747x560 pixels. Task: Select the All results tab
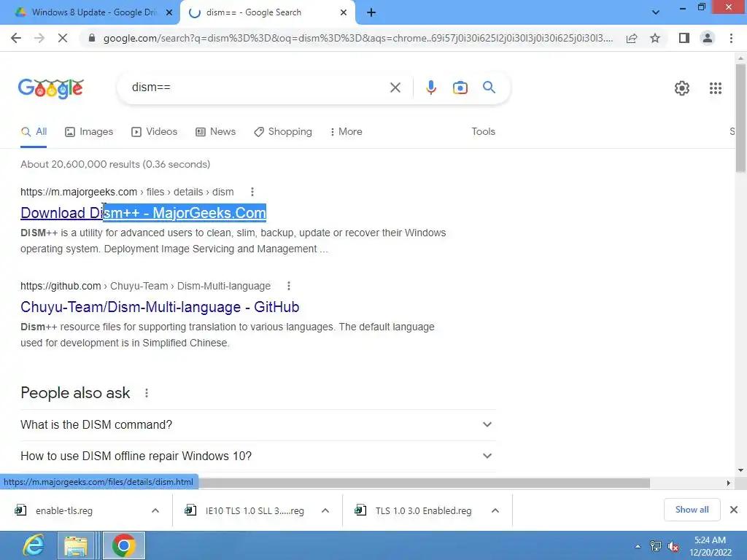[x=34, y=132]
